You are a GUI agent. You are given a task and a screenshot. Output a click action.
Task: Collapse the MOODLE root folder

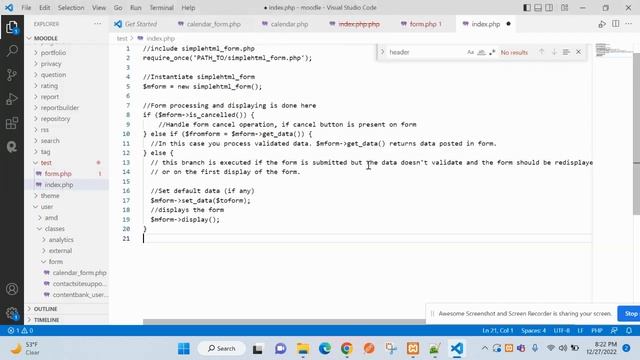46,38
